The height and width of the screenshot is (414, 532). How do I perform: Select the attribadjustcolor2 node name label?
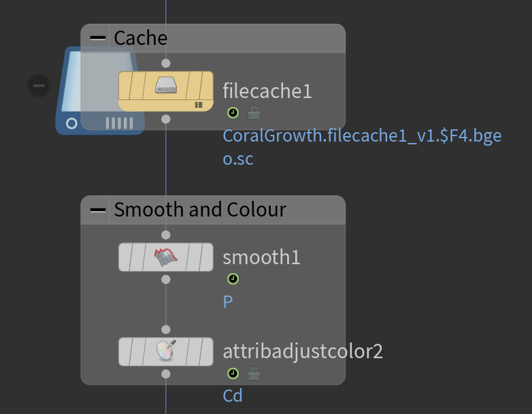[303, 351]
